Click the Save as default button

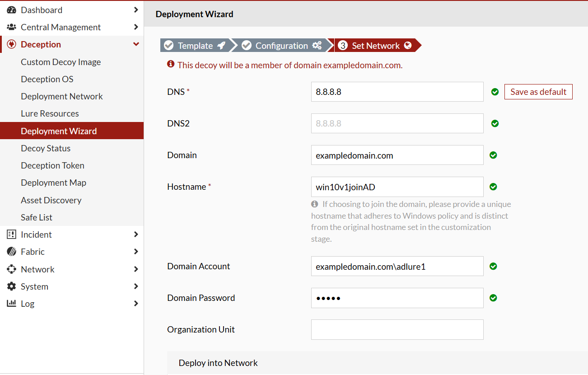pyautogui.click(x=538, y=92)
